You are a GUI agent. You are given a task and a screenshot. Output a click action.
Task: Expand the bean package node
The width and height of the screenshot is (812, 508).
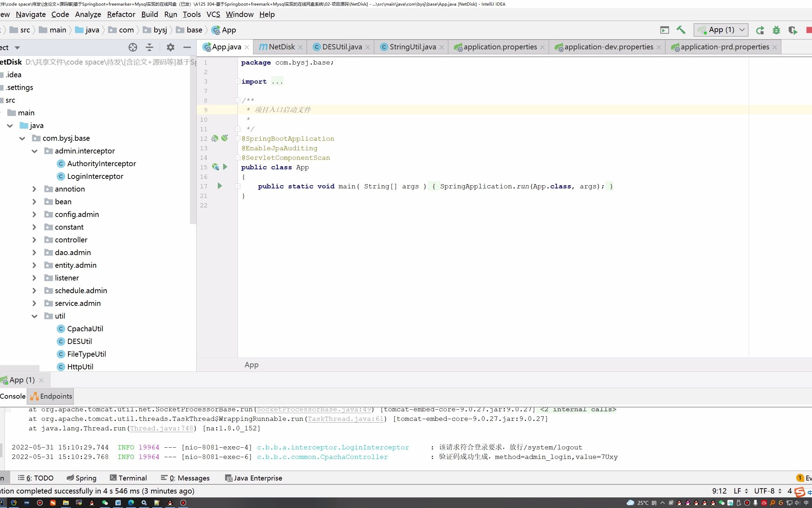(34, 201)
